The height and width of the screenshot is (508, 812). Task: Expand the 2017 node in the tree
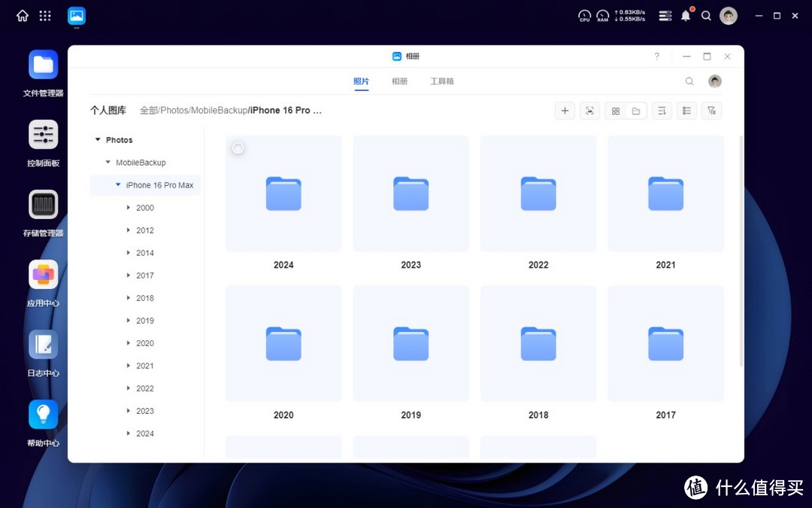pyautogui.click(x=127, y=275)
